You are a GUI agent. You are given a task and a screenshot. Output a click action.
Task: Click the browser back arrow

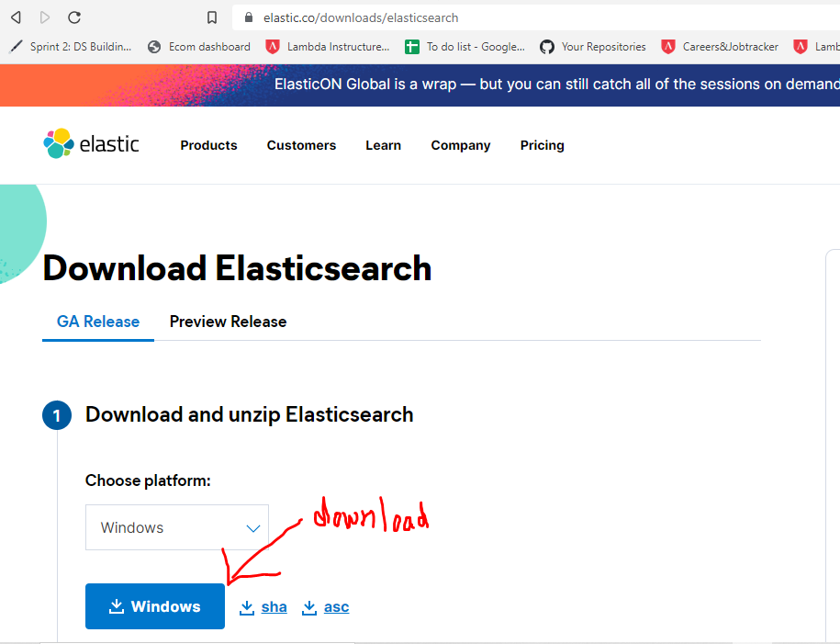17,17
